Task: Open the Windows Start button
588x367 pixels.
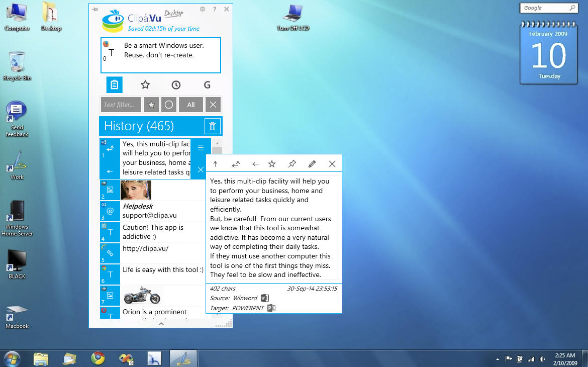Action: click(x=13, y=359)
